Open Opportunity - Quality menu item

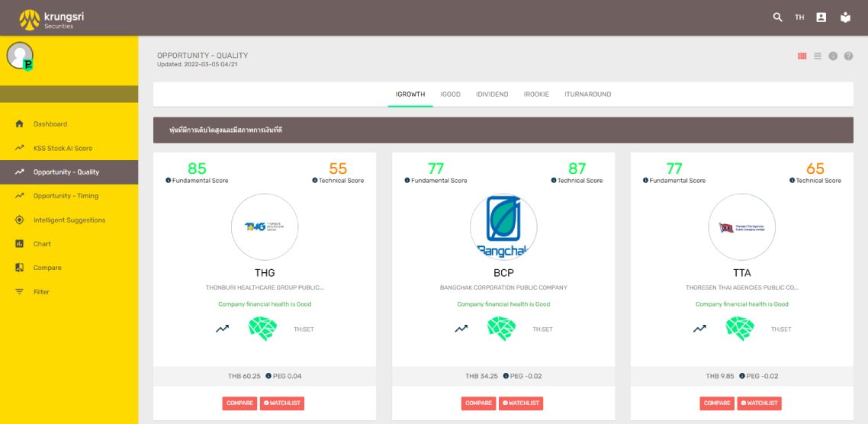coord(69,172)
